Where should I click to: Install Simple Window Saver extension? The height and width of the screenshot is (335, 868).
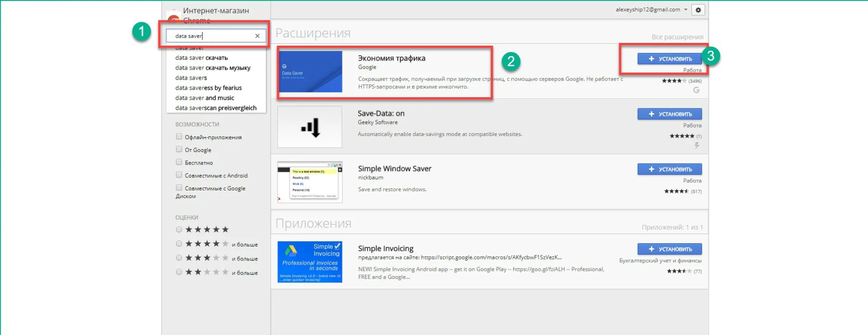(x=670, y=169)
